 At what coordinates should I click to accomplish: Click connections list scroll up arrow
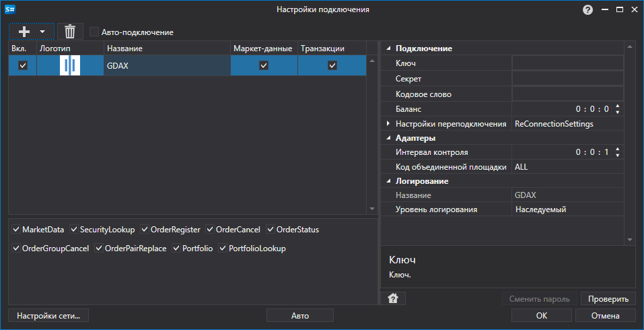coord(372,61)
